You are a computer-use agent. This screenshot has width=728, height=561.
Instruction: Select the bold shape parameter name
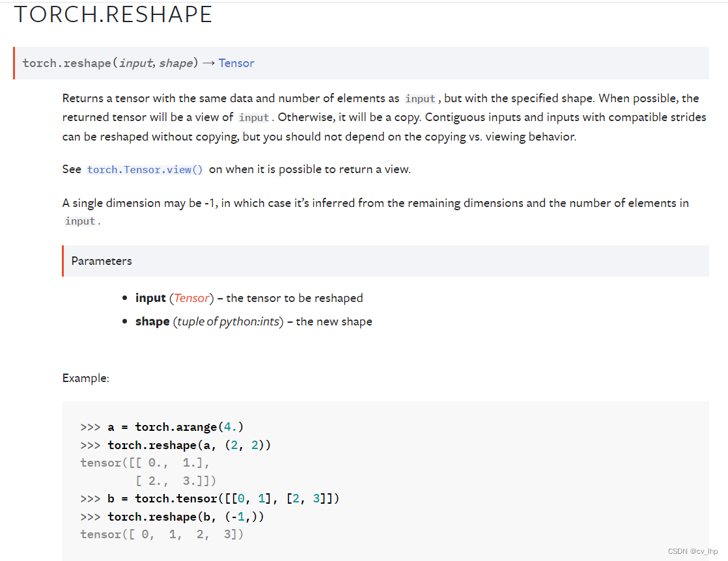[152, 322]
